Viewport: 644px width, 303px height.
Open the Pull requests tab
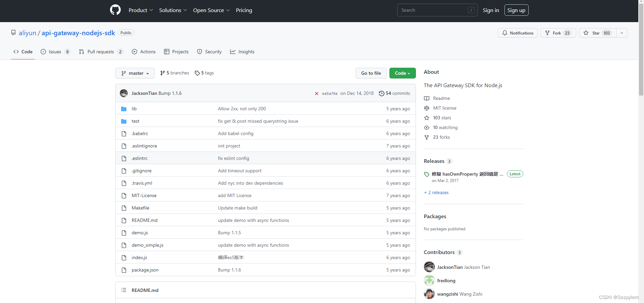pyautogui.click(x=101, y=52)
